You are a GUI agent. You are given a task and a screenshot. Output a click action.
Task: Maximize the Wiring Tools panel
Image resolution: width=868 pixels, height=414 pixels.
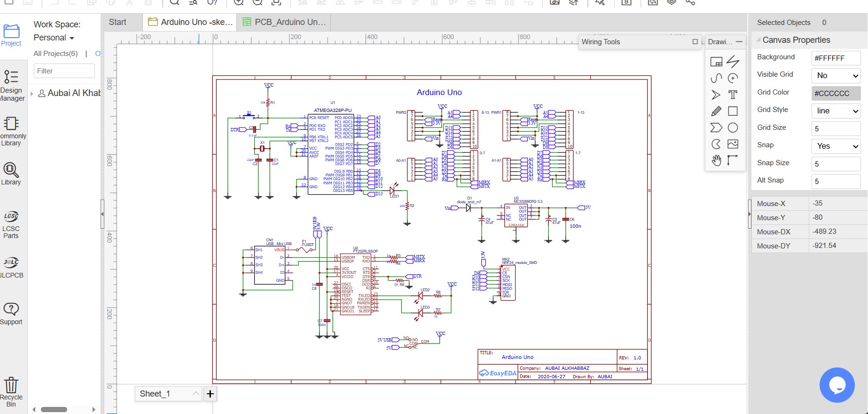tap(695, 42)
